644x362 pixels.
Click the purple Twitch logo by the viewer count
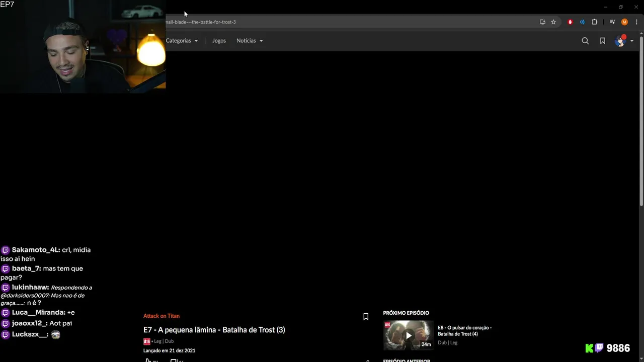pos(599,348)
